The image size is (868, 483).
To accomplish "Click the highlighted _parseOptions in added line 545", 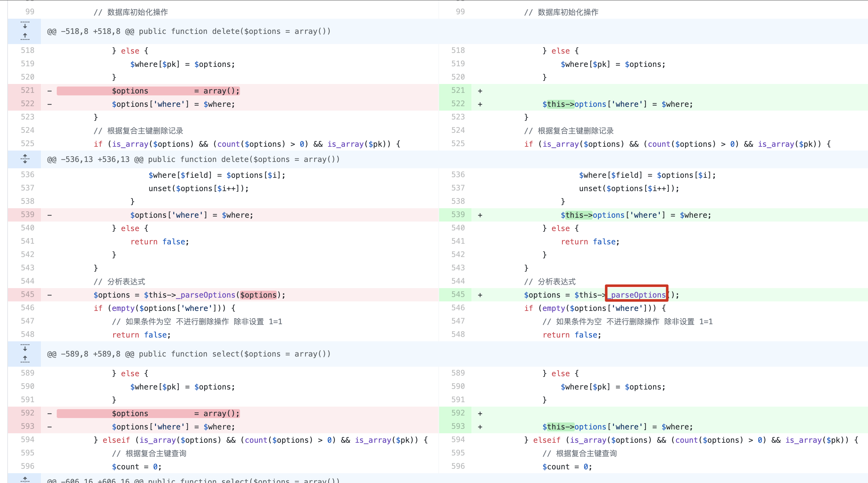I will click(637, 295).
